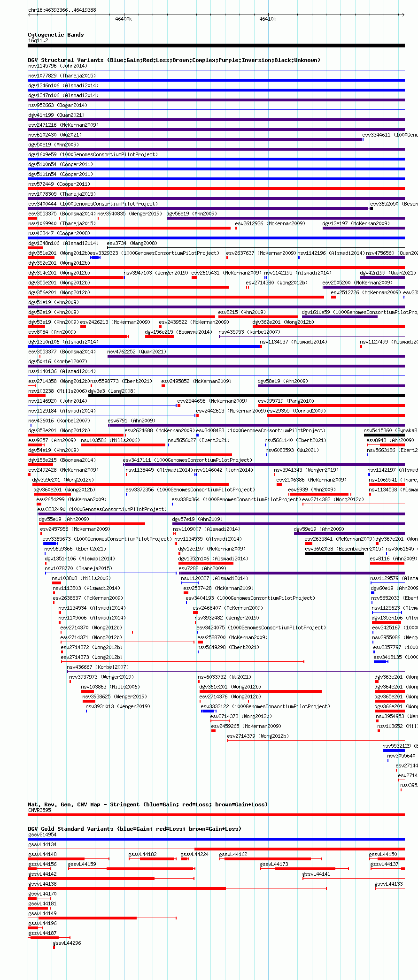The height and width of the screenshot is (980, 418).
Task: Select esv3734 (Wang2008) label
Action: 132,243
